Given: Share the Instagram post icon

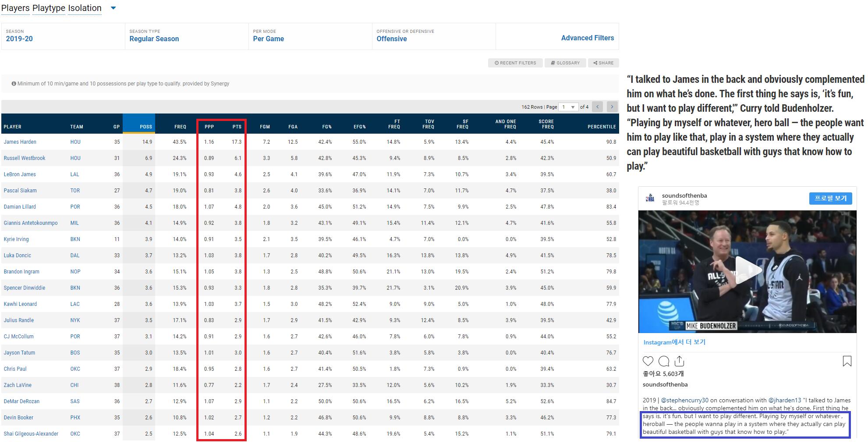Looking at the screenshot, I should 679,361.
